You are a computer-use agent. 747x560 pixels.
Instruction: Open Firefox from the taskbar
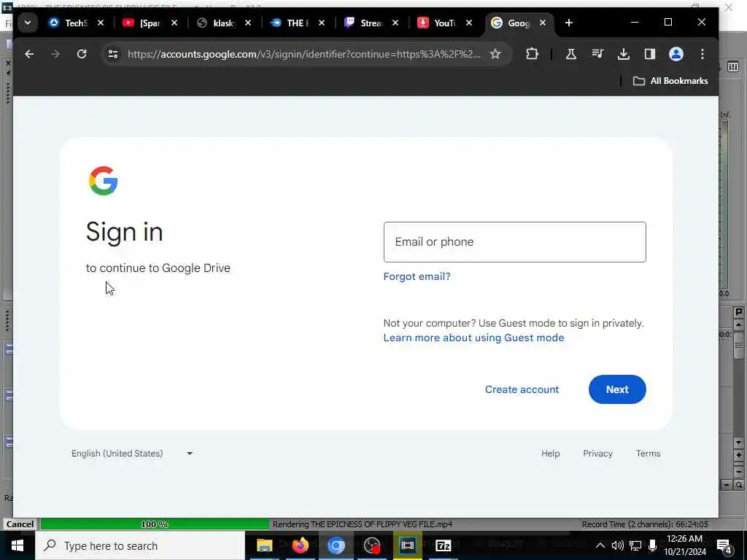coord(300,545)
